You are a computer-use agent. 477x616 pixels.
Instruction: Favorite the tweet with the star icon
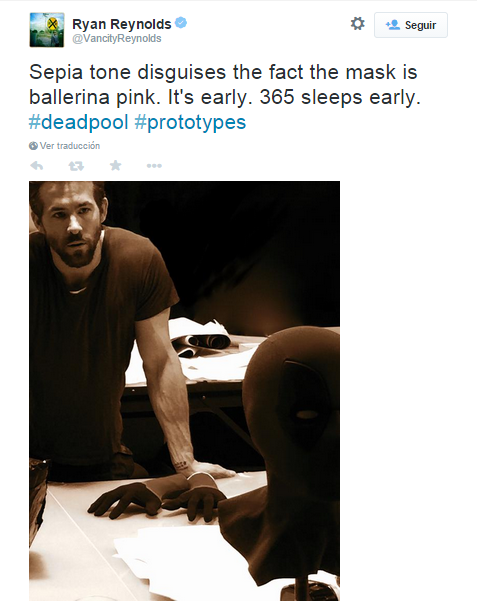(115, 165)
